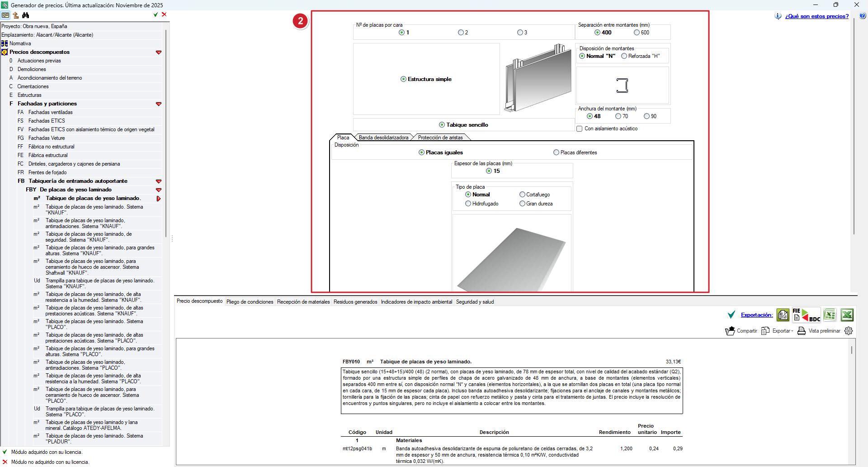
Task: Click the Compartir folder icon
Action: tap(730, 331)
